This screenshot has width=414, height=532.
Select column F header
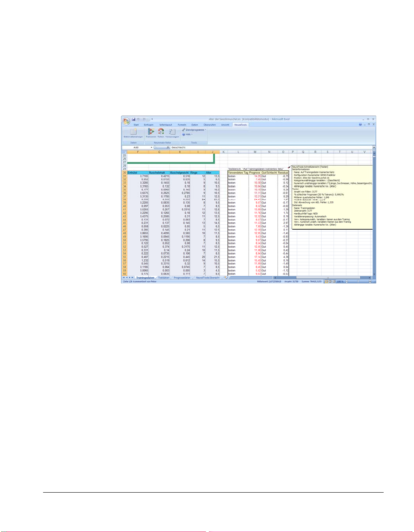(137, 152)
